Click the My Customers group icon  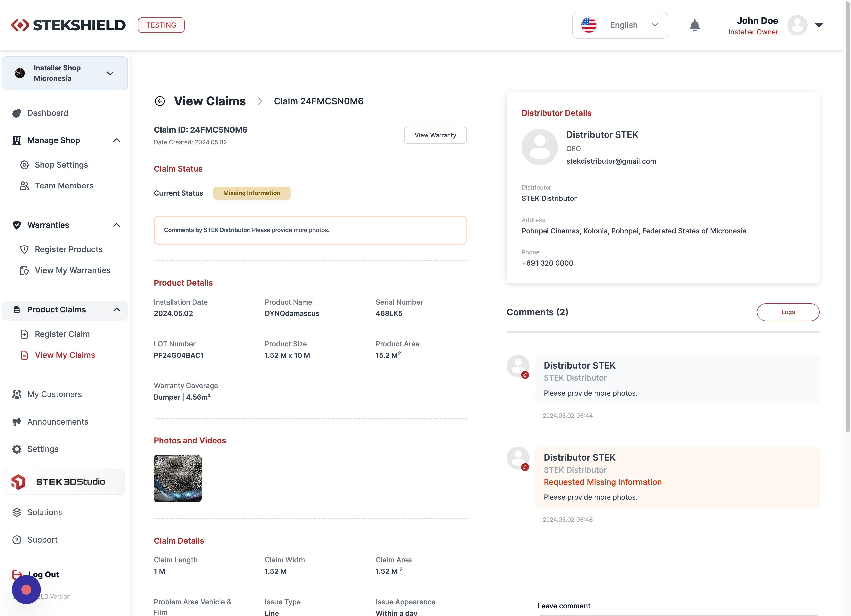pos(17,394)
